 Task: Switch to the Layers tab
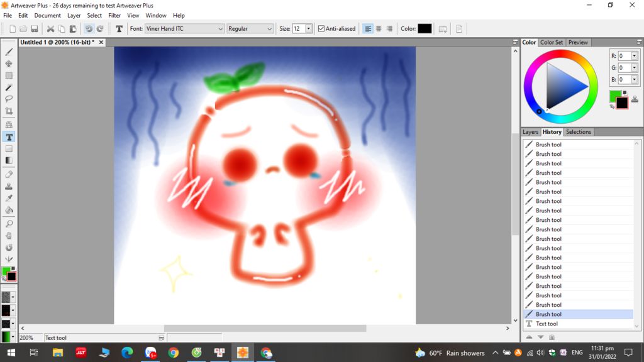(x=530, y=132)
